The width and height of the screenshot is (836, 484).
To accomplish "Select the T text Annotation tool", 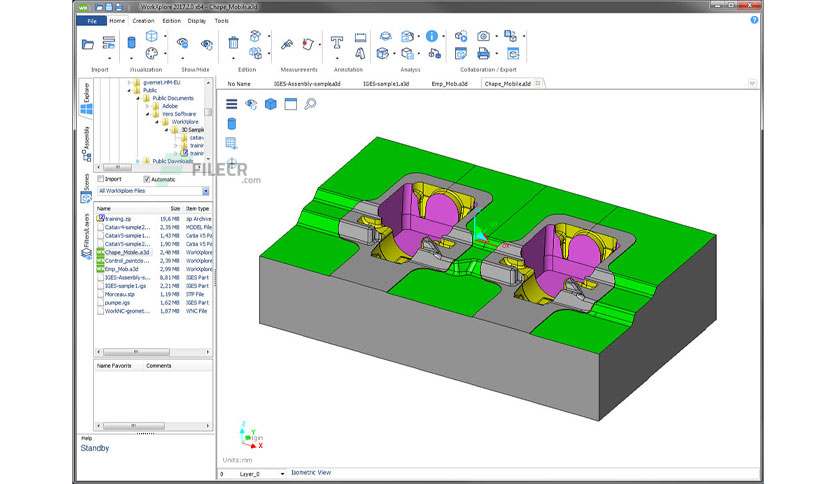I will point(336,42).
